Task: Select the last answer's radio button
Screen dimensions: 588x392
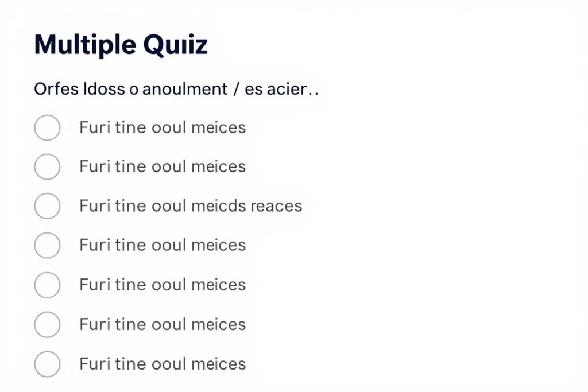Action: click(x=47, y=363)
